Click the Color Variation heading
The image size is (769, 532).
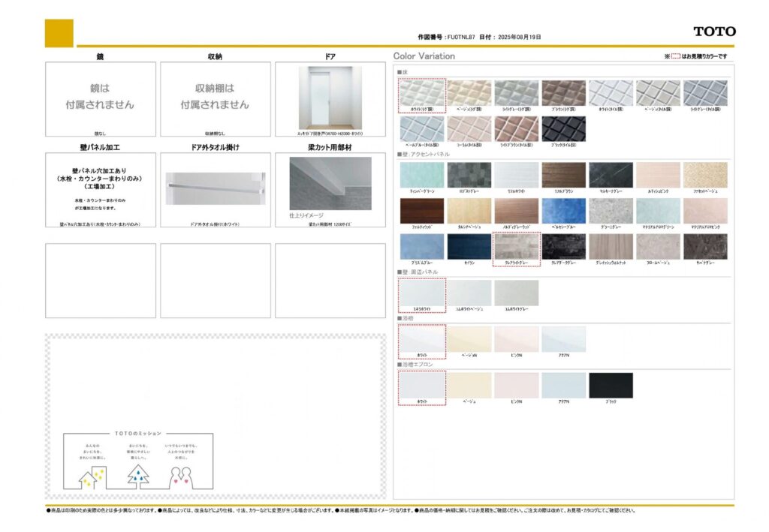(424, 56)
